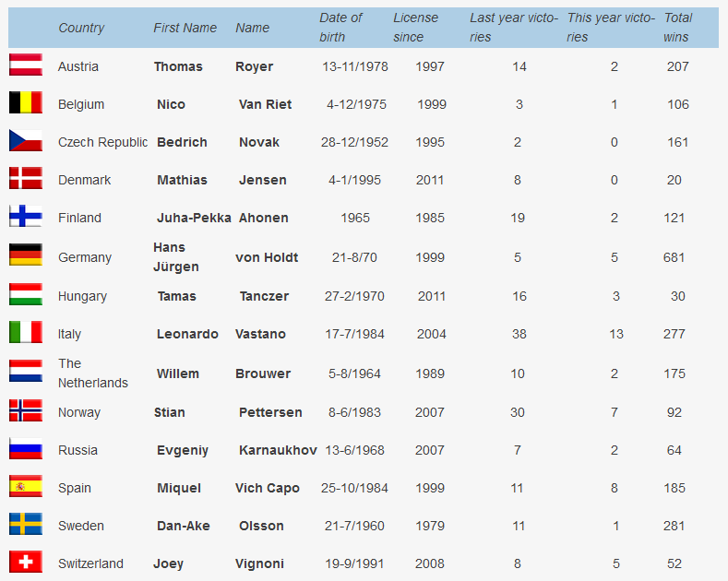
Task: Select the Sweden flag icon
Action: [26, 524]
